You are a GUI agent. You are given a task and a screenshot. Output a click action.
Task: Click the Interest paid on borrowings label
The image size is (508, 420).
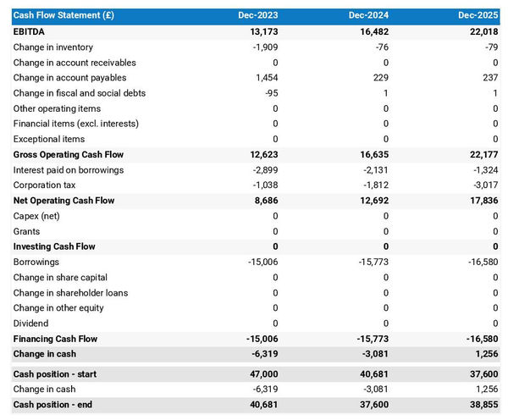pyautogui.click(x=69, y=170)
